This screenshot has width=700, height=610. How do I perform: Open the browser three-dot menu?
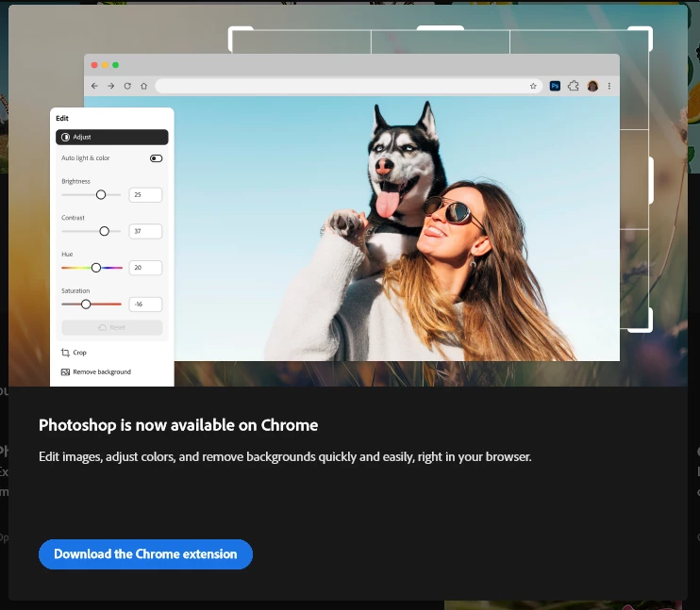[609, 86]
